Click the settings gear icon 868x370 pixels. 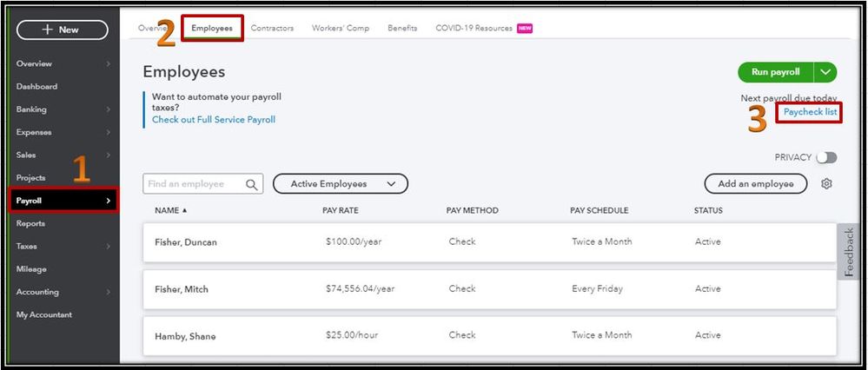pyautogui.click(x=826, y=184)
